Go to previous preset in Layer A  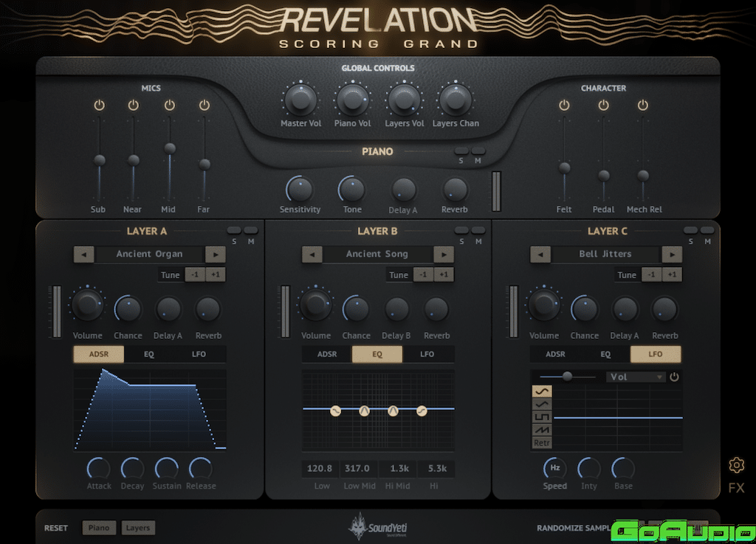coord(84,254)
